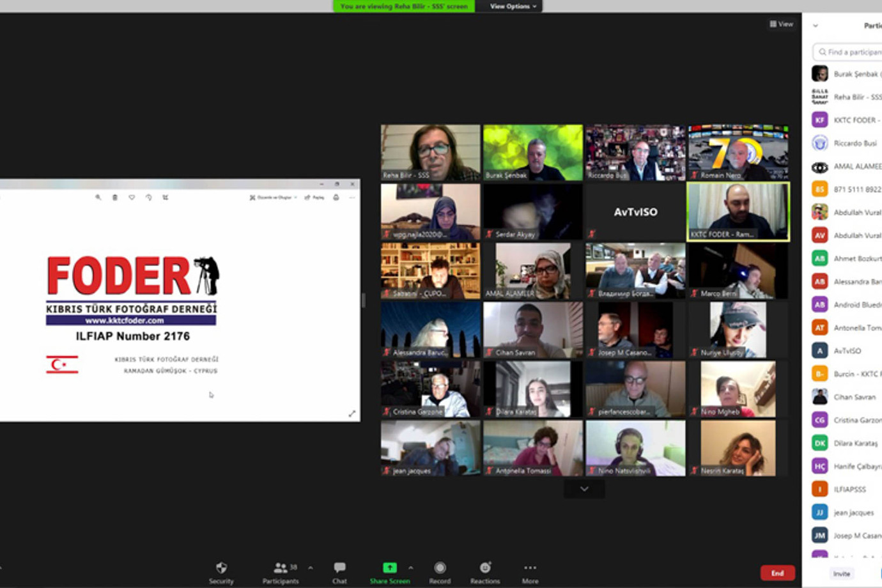Click the Find a participant search field
This screenshot has width=882, height=588.
(850, 52)
